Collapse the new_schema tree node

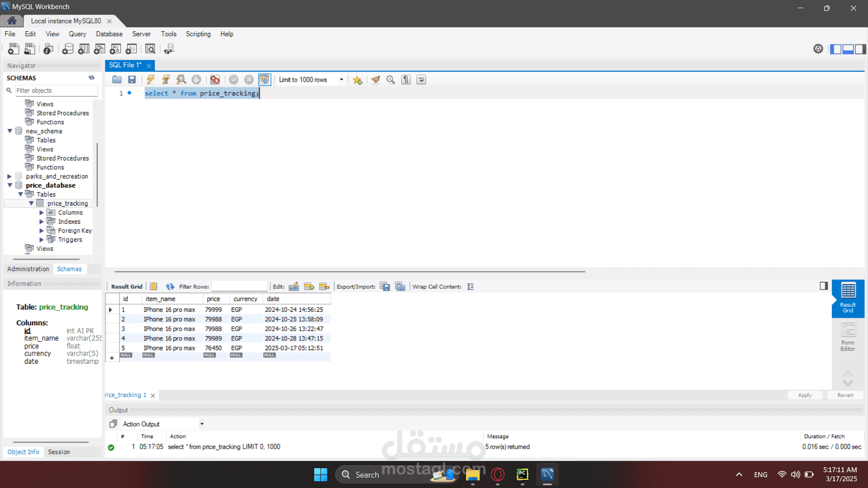(x=9, y=131)
